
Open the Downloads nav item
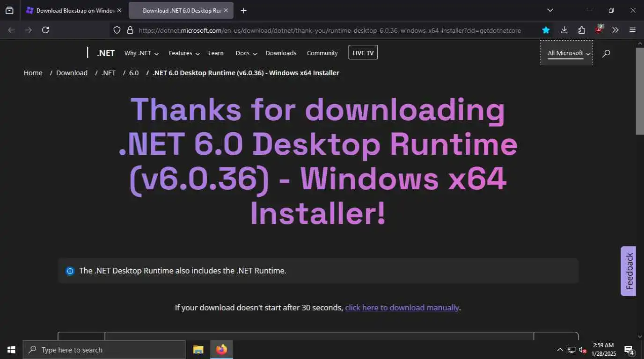281,53
